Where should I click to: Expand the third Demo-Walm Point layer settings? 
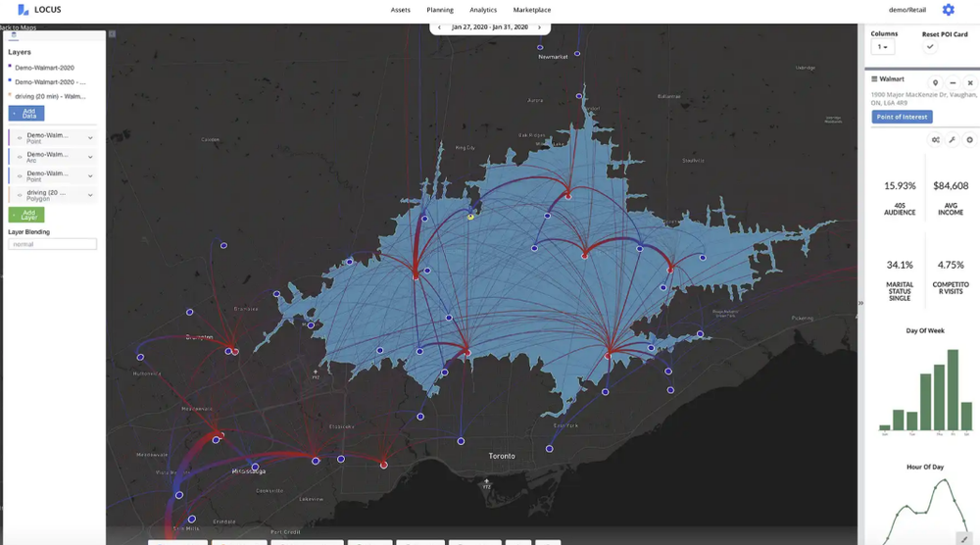click(90, 175)
